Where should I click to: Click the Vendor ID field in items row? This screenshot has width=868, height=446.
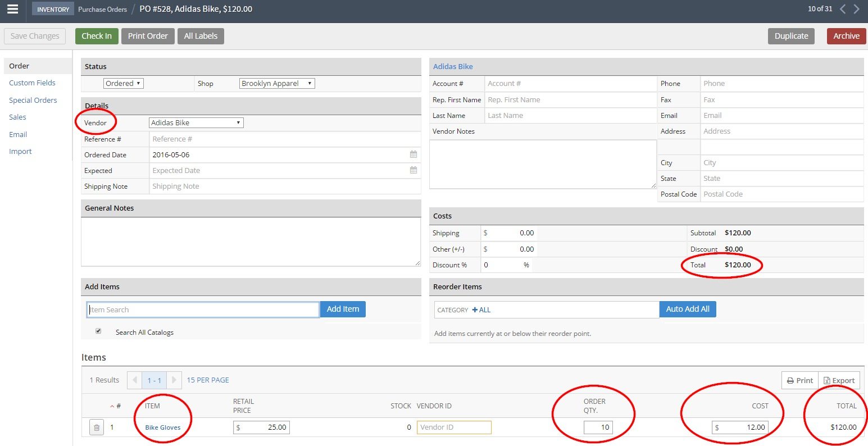pos(454,427)
